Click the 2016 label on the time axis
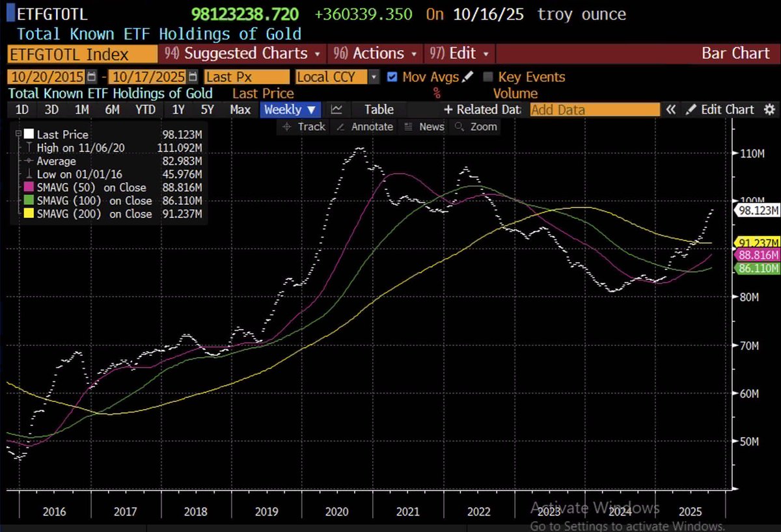Image resolution: width=781 pixels, height=532 pixels. (55, 511)
